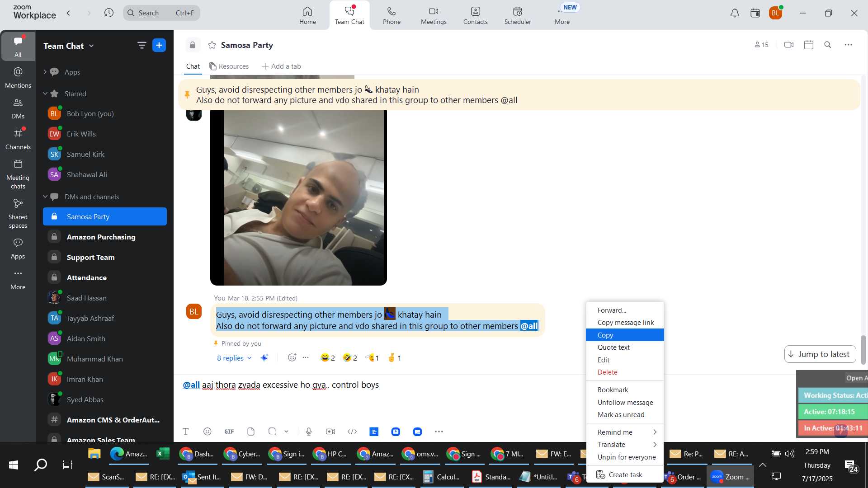Click the @all mention link in message
Screen dimensions: 868x488
point(529,326)
